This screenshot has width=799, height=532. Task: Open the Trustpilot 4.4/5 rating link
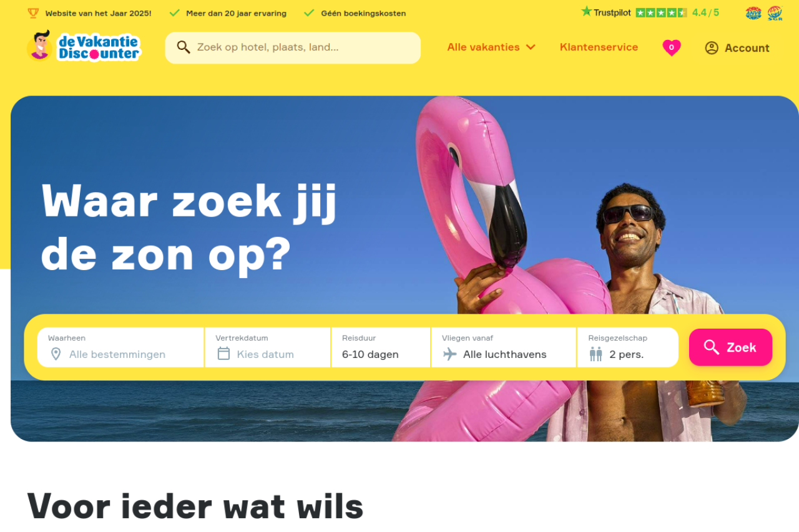click(650, 12)
